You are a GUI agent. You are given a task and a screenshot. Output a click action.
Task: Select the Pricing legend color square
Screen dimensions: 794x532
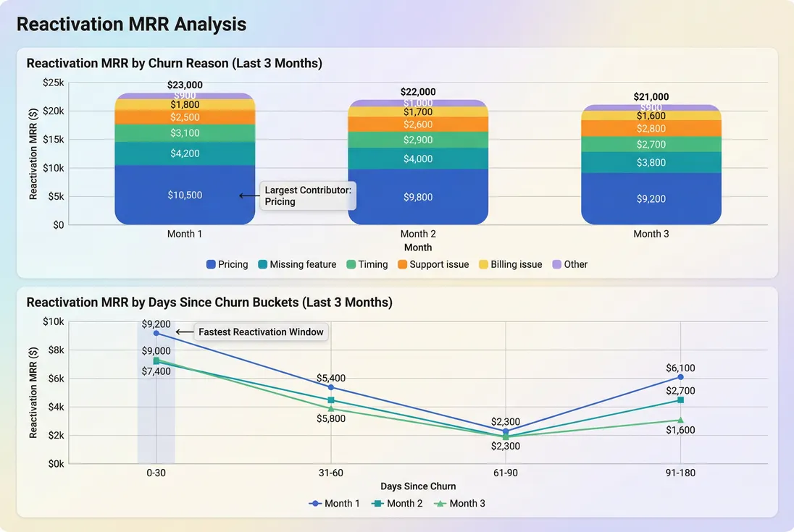(212, 264)
